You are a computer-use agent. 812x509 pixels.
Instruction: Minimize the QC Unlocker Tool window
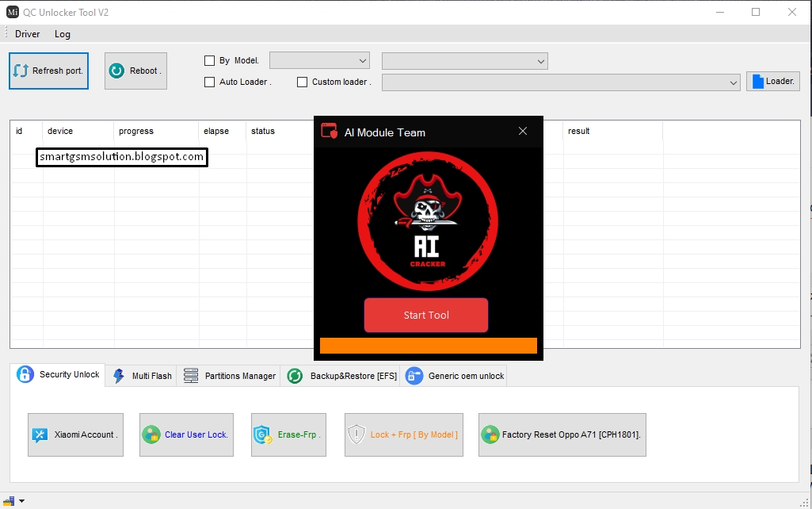720,12
